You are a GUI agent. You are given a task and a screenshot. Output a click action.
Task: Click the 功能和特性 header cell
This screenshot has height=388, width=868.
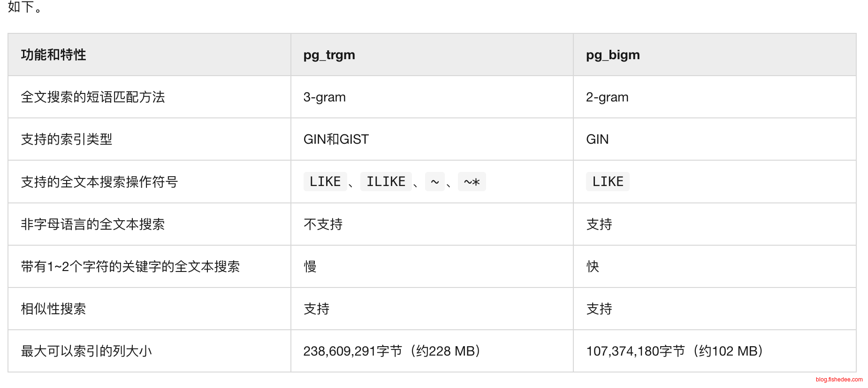pyautogui.click(x=53, y=55)
